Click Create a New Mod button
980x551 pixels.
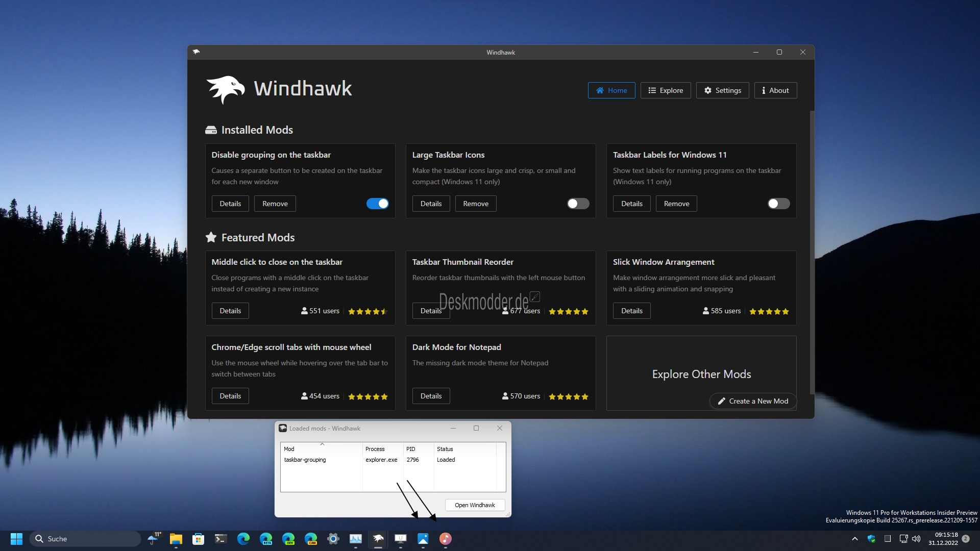point(753,401)
